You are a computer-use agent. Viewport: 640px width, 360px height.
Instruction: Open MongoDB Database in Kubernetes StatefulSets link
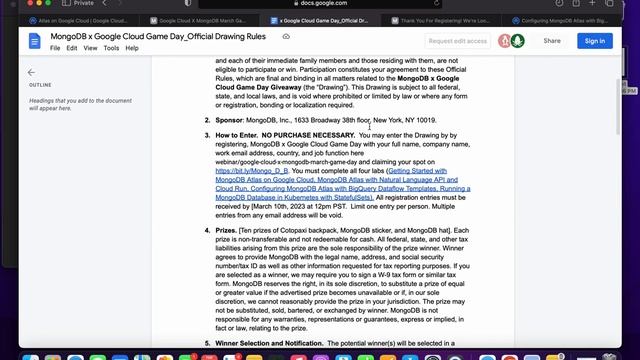(x=294, y=198)
